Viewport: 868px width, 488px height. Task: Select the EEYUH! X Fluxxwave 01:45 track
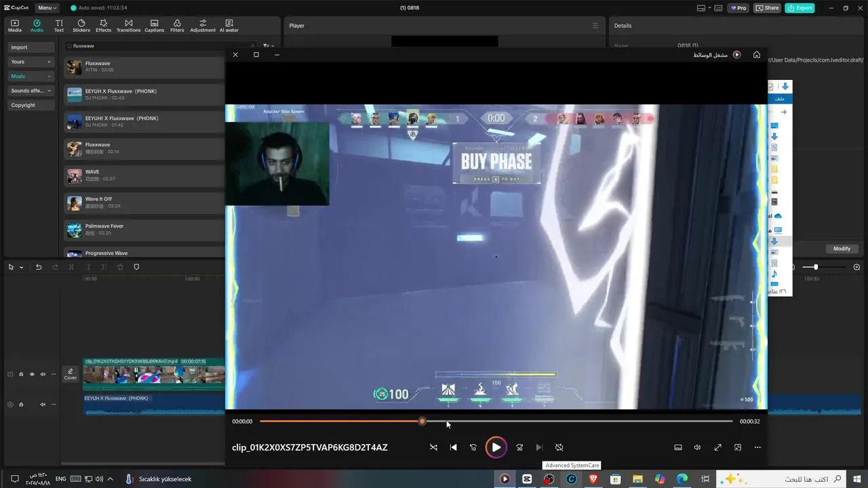pyautogui.click(x=144, y=121)
